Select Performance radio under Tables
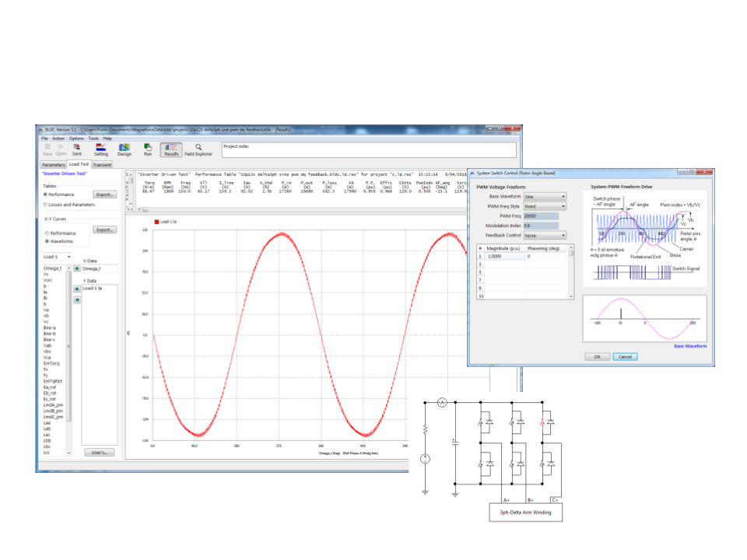 point(46,194)
